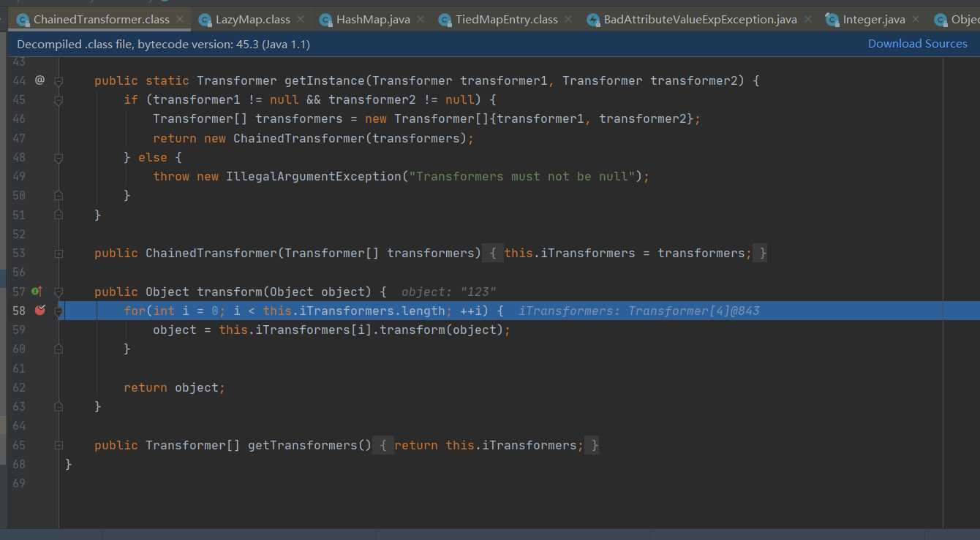Close the BadAttributeValueExpException.java tab
The height and width of the screenshot is (540, 980).
click(x=807, y=20)
